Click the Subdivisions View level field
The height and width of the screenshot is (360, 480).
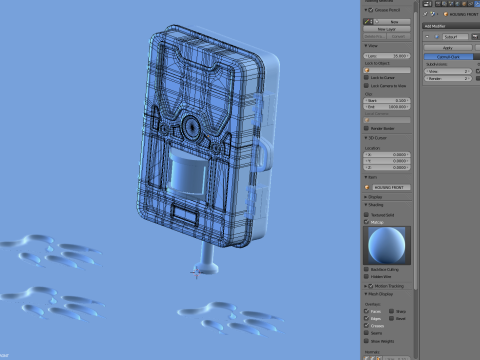coord(448,71)
